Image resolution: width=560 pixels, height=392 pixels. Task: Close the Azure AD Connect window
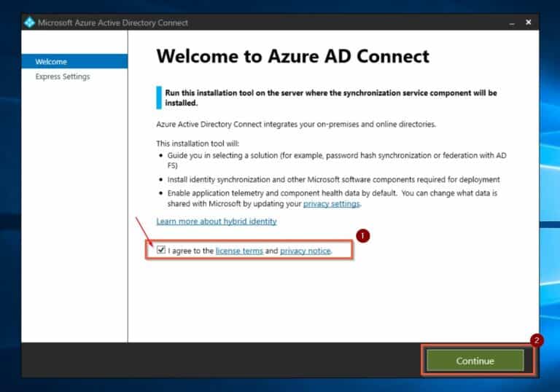click(528, 23)
